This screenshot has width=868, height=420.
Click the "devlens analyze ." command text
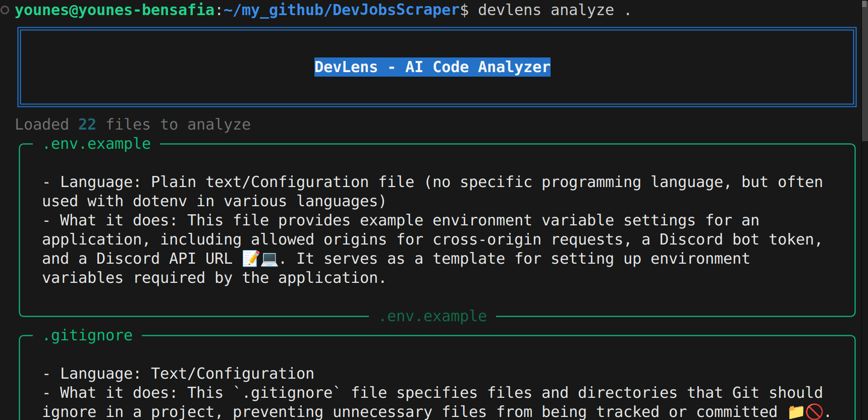[x=554, y=10]
